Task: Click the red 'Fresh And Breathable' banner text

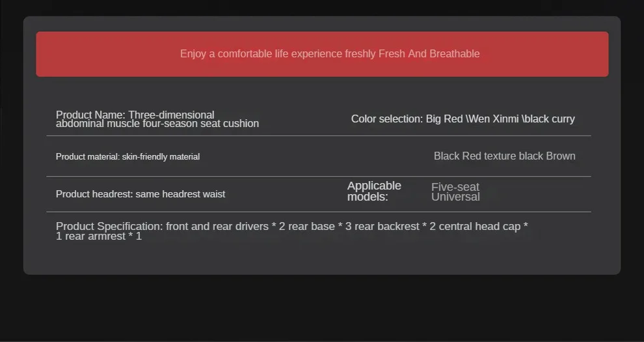Action: coord(429,53)
